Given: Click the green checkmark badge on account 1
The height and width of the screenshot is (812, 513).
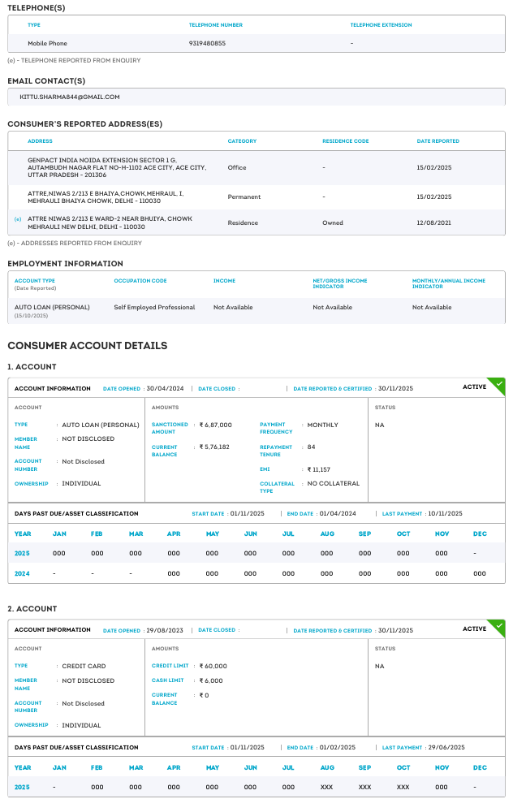Looking at the screenshot, I should [x=498, y=383].
